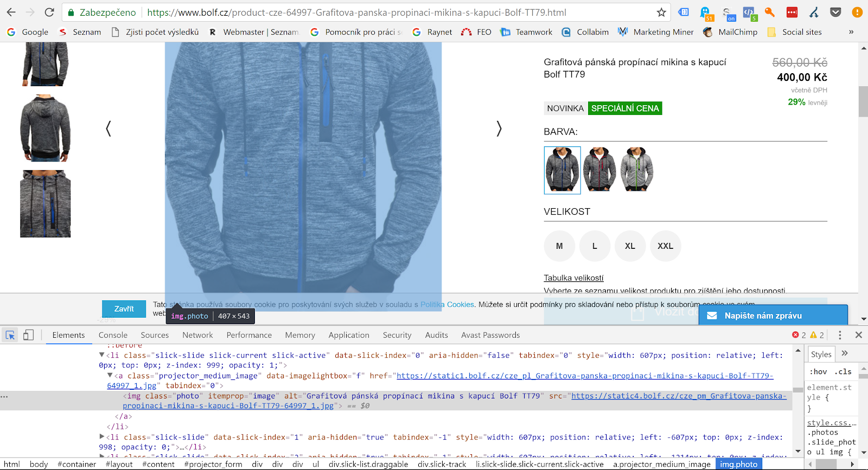Show the next product photo with the right arrow
This screenshot has height=470, width=868.
[x=499, y=128]
